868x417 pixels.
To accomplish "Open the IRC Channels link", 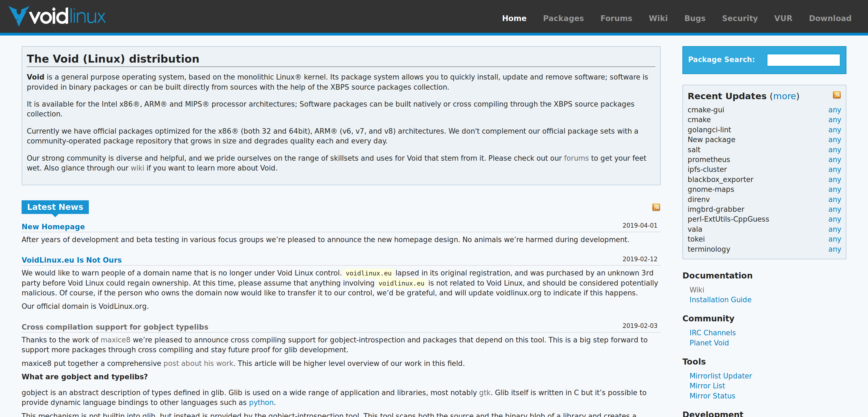I will click(712, 333).
